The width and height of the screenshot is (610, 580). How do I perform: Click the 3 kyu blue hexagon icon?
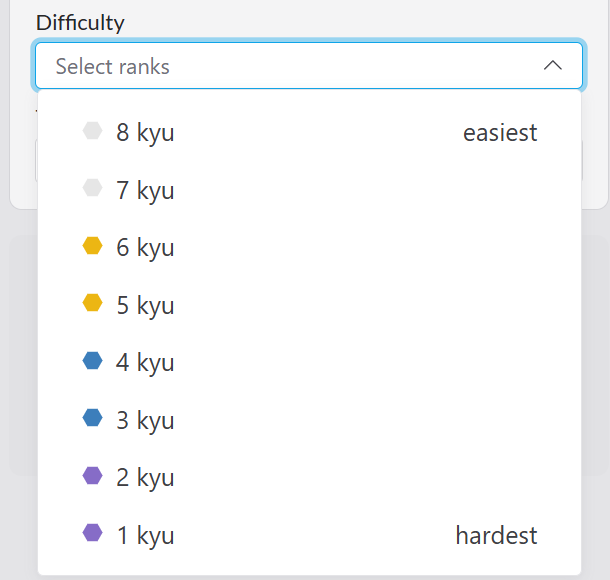click(93, 419)
